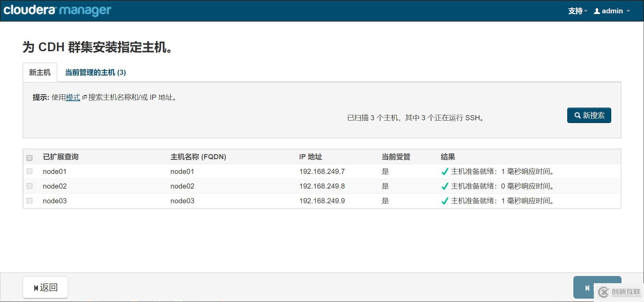Click node01 in the 已扩展查询 column
This screenshot has width=644, height=302.
point(55,171)
